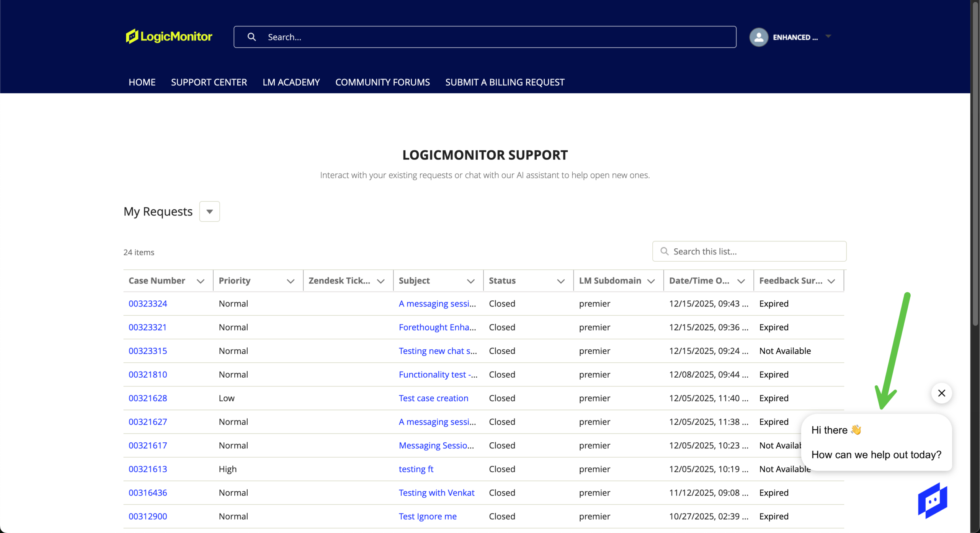The image size is (980, 533).
Task: Open case number 00323321
Action: [147, 327]
